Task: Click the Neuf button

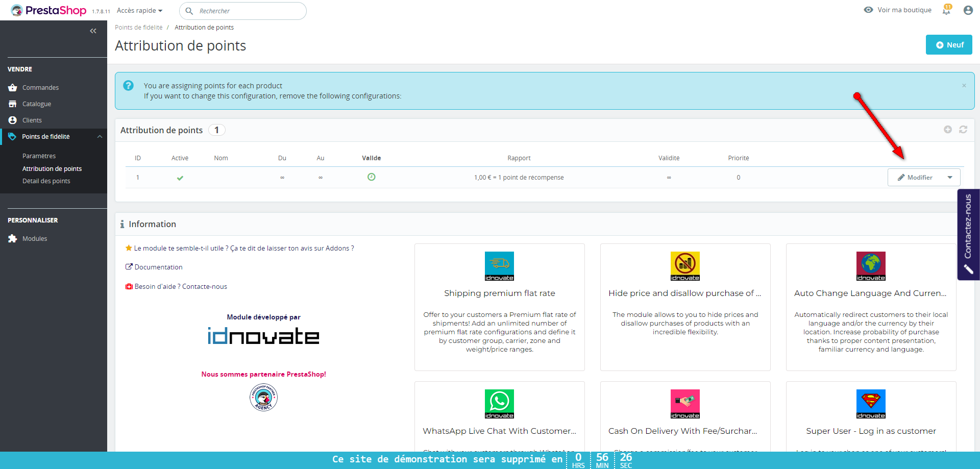Action: (x=949, y=45)
